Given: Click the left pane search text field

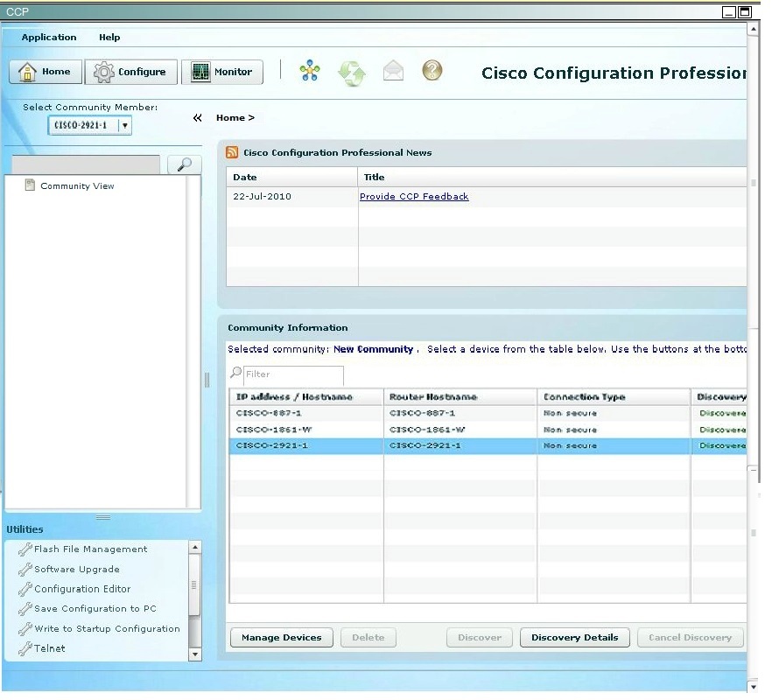Looking at the screenshot, I should pyautogui.click(x=86, y=164).
